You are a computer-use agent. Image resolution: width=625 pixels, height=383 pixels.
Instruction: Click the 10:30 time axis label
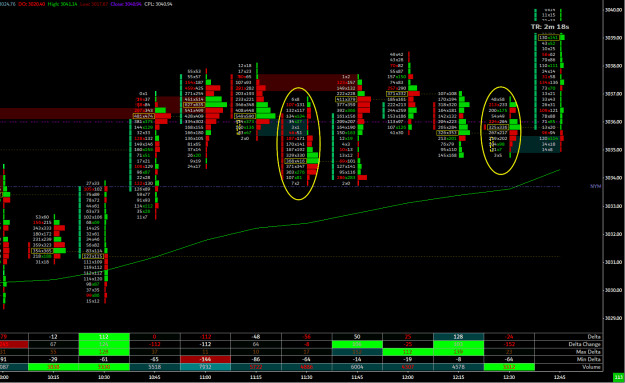104,377
